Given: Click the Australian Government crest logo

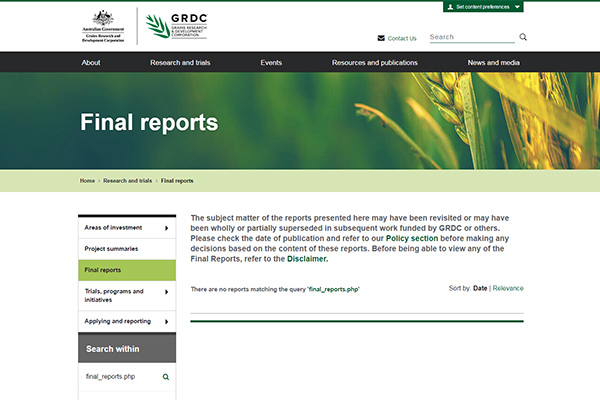Looking at the screenshot, I should tap(103, 26).
